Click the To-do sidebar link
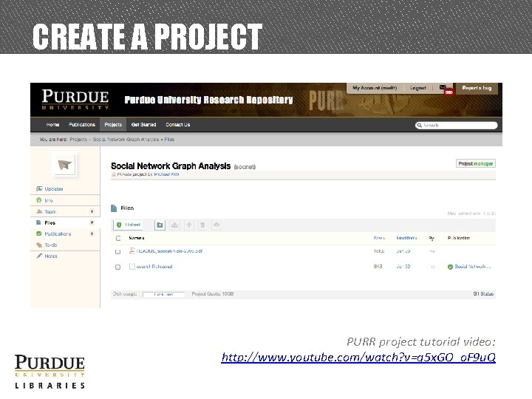The image size is (532, 399). coord(51,245)
